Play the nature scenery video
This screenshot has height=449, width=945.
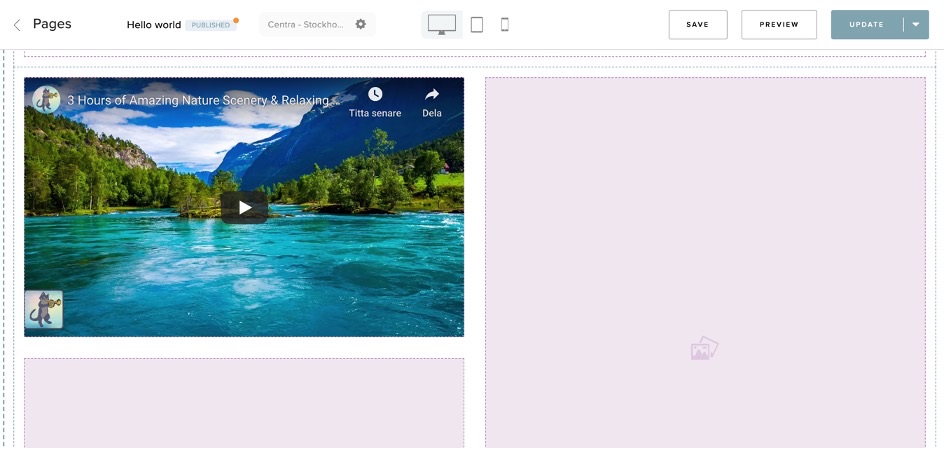(244, 207)
